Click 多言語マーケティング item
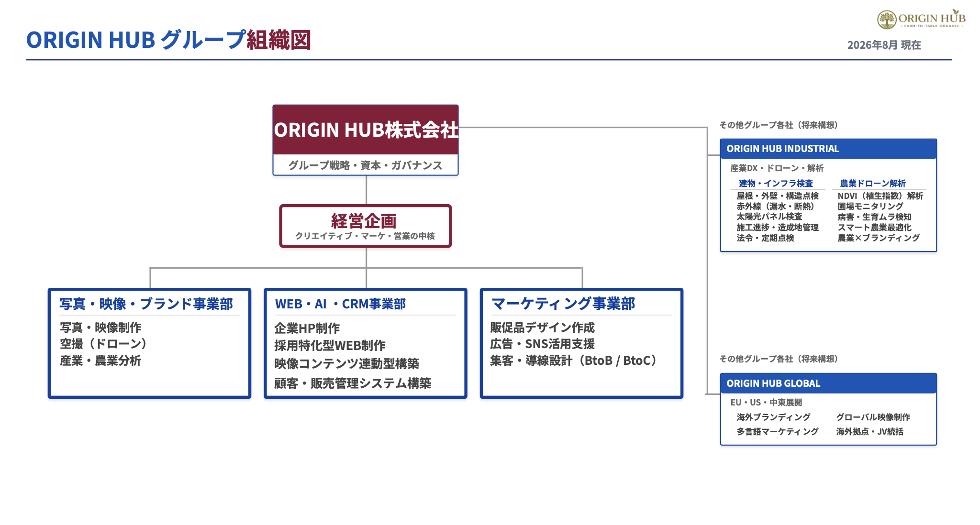The image size is (980, 525). click(x=778, y=432)
